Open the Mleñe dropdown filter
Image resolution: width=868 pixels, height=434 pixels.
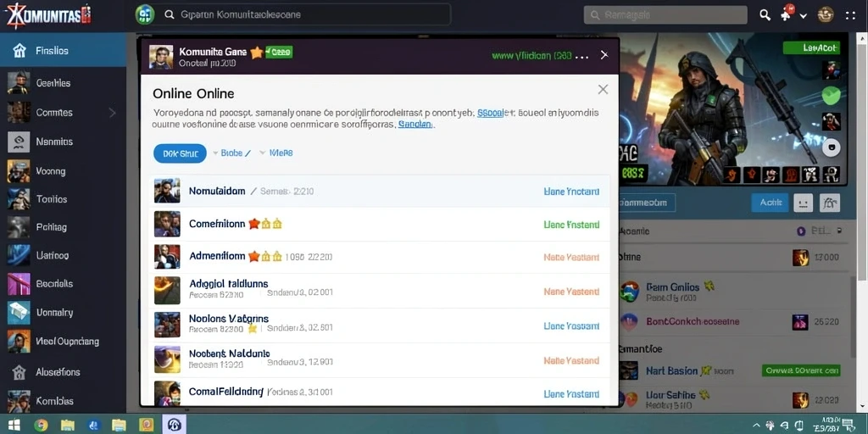point(275,153)
